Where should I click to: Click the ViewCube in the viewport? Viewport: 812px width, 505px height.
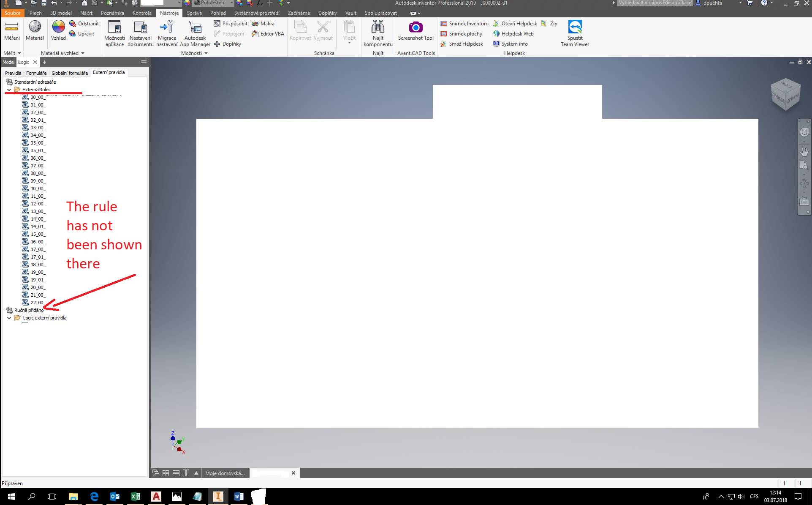pos(785,94)
